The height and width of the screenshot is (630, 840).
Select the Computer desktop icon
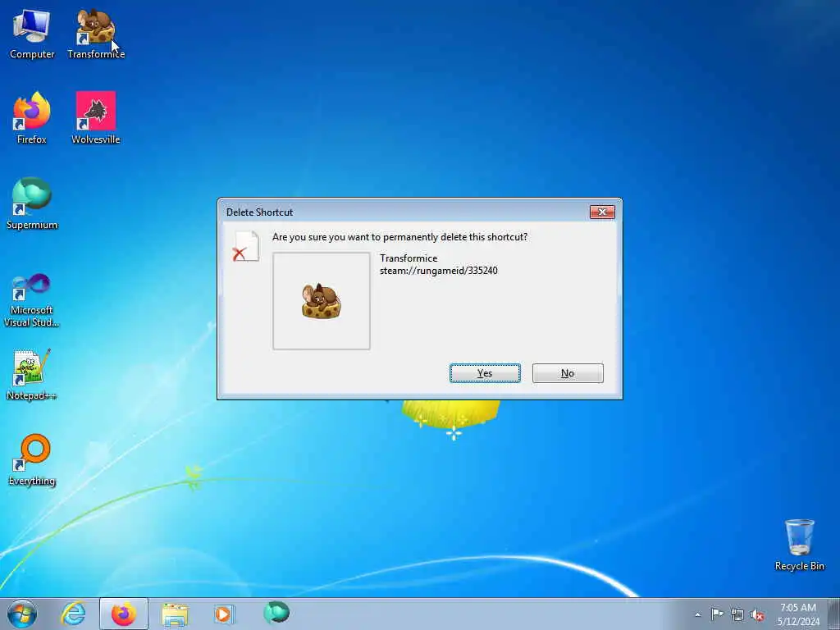(x=32, y=34)
